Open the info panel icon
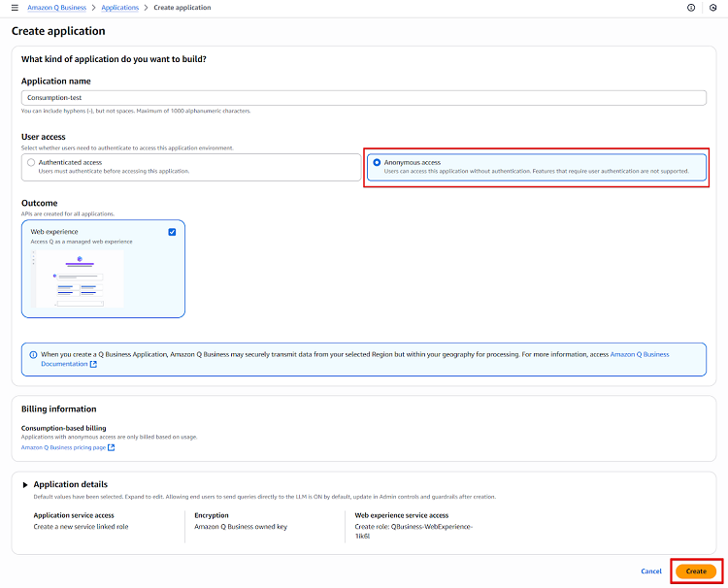This screenshot has width=728, height=588. (691, 8)
